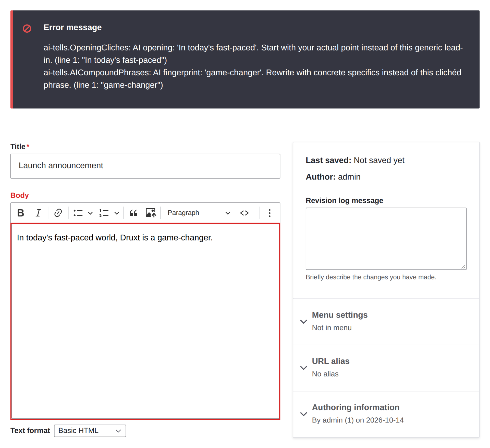490x448 pixels.
Task: Open the bulleted list style dropdown arrow
Action: [90, 213]
